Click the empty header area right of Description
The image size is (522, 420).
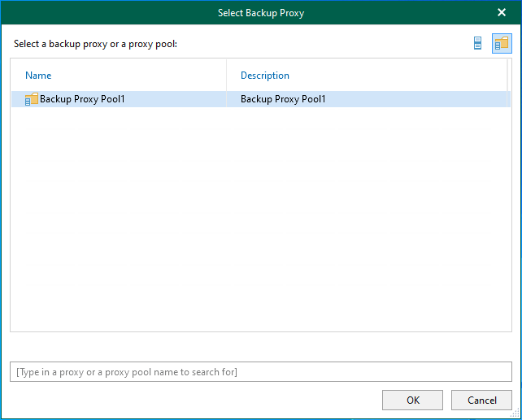(x=407, y=76)
